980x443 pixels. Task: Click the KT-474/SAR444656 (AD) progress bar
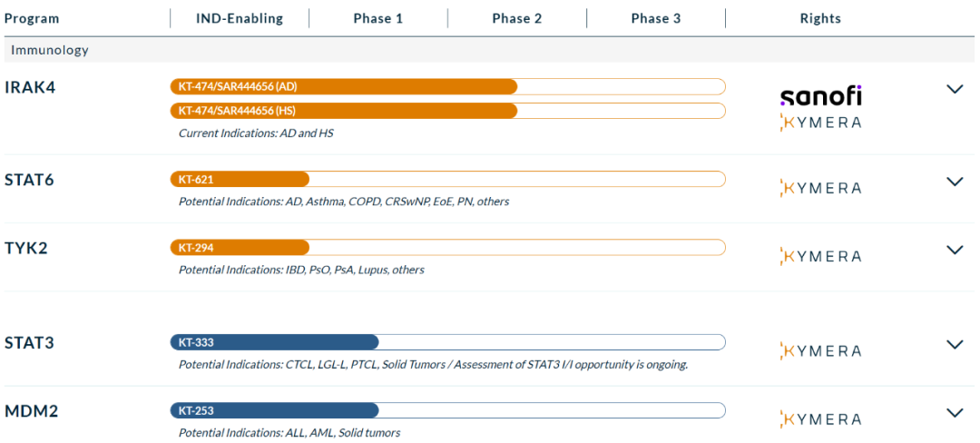[343, 86]
